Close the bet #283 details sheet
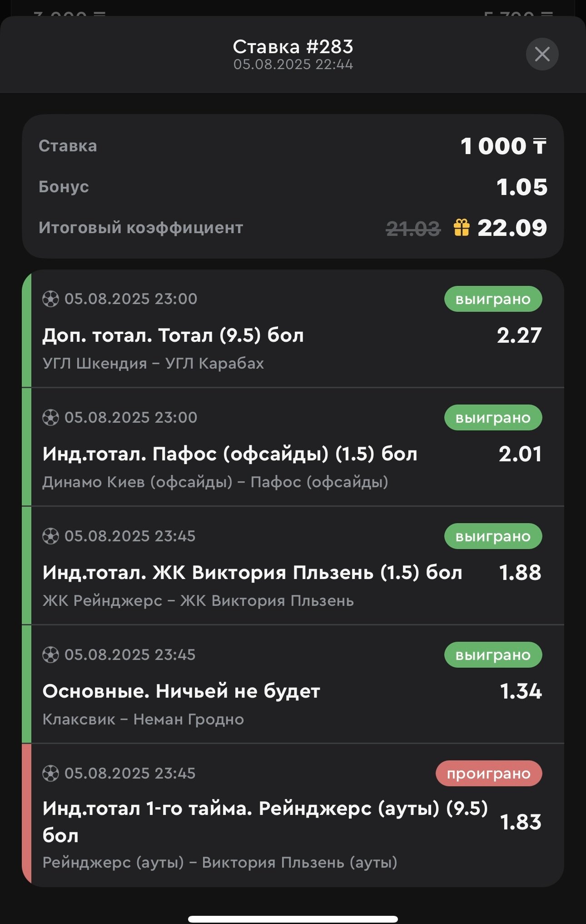The image size is (586, 924). [542, 55]
